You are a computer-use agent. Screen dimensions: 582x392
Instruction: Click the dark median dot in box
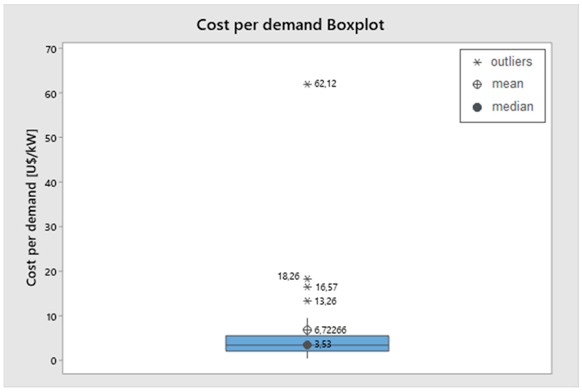pyautogui.click(x=307, y=345)
